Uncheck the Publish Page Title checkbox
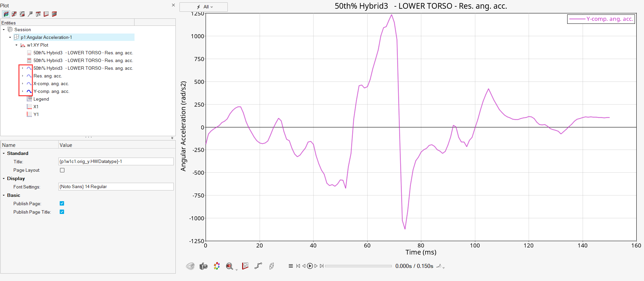 62,212
